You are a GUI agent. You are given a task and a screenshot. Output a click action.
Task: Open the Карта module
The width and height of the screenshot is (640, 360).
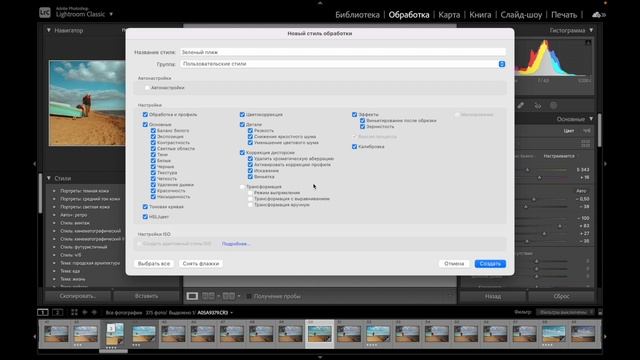click(x=449, y=15)
